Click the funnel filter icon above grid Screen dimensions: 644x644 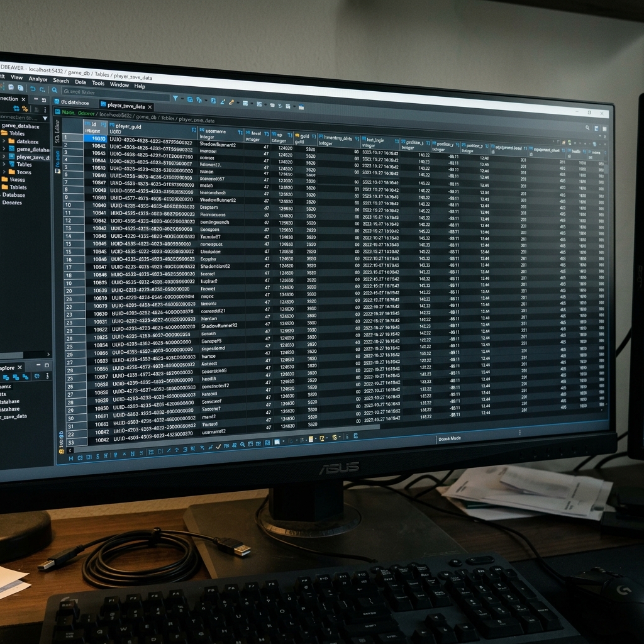tap(175, 98)
